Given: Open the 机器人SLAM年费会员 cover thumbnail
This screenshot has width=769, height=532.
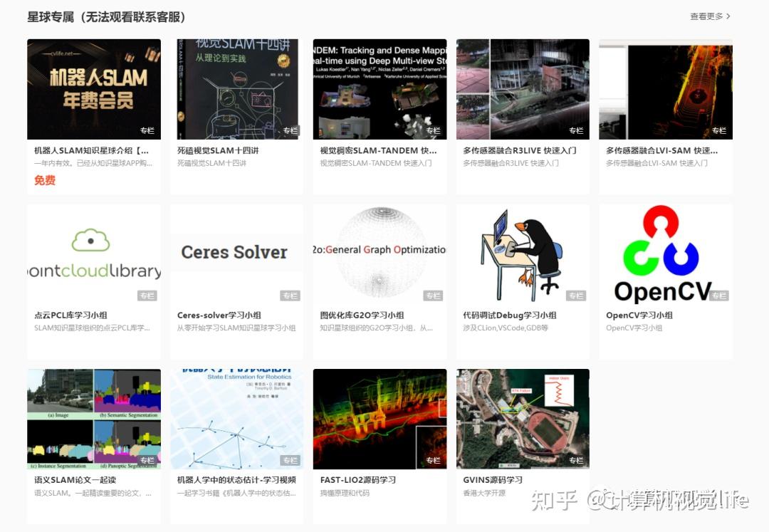Looking at the screenshot, I should (x=93, y=89).
